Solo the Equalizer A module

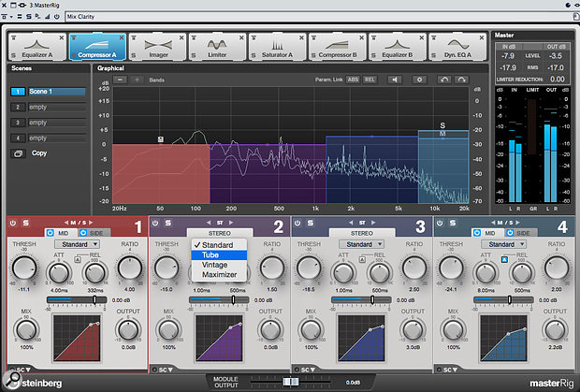pos(14,55)
